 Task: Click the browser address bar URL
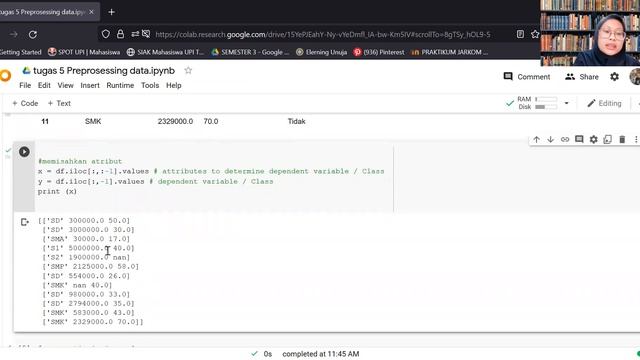pos(323,35)
